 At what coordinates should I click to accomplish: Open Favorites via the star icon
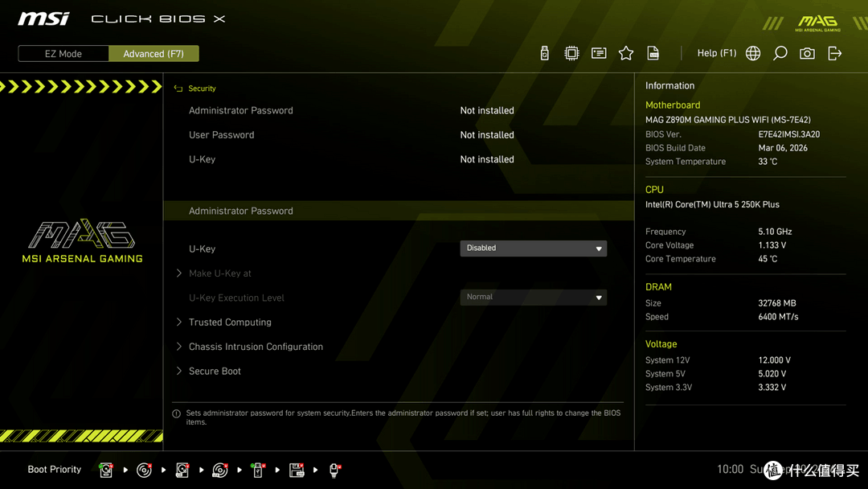(x=625, y=53)
